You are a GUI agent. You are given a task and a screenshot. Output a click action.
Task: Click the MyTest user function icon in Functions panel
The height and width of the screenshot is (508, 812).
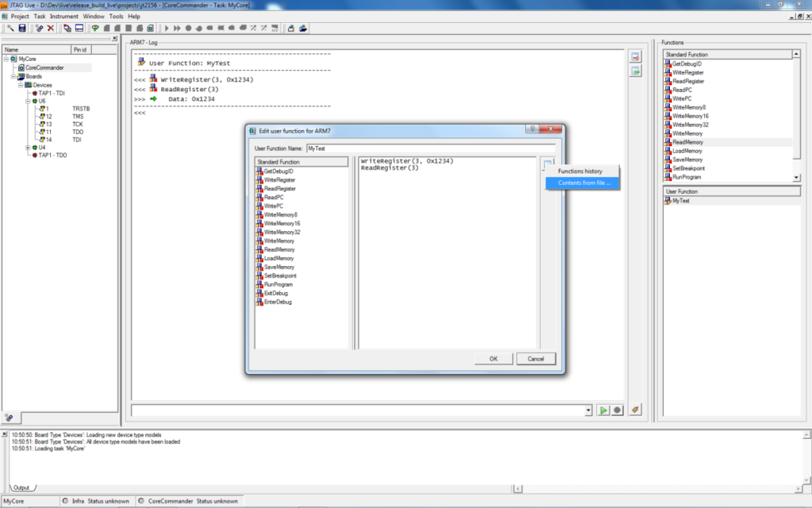pos(668,201)
